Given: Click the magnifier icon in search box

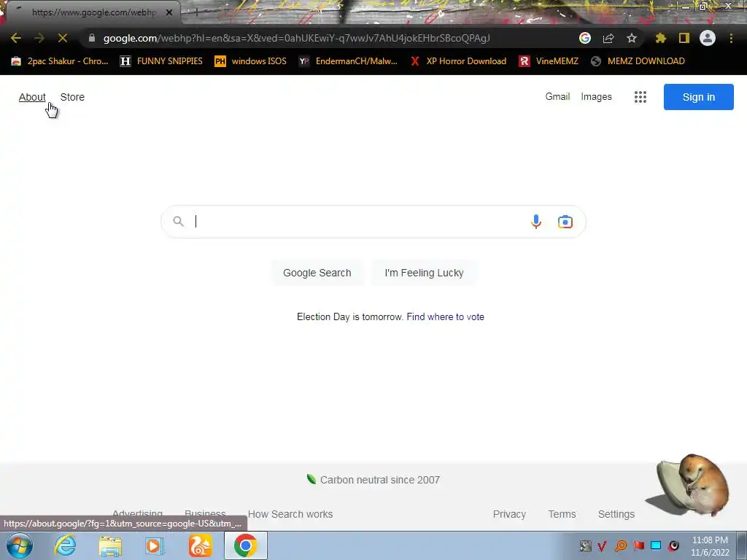Looking at the screenshot, I should (179, 222).
